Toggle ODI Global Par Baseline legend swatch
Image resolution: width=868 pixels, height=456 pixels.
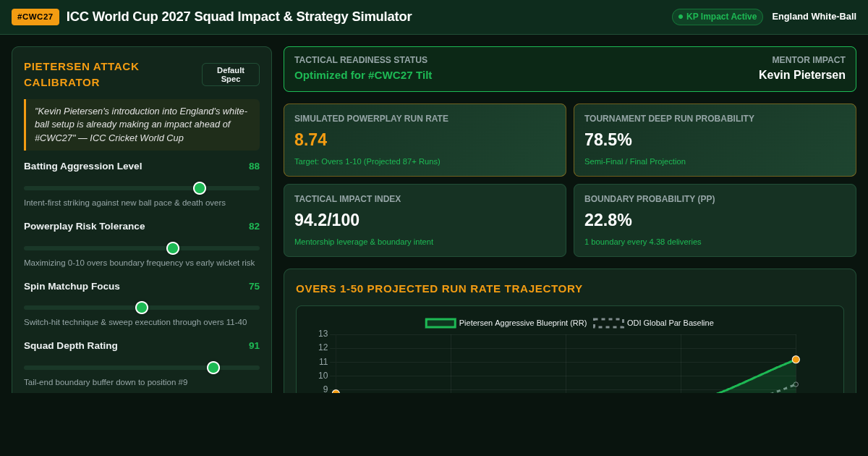click(608, 323)
